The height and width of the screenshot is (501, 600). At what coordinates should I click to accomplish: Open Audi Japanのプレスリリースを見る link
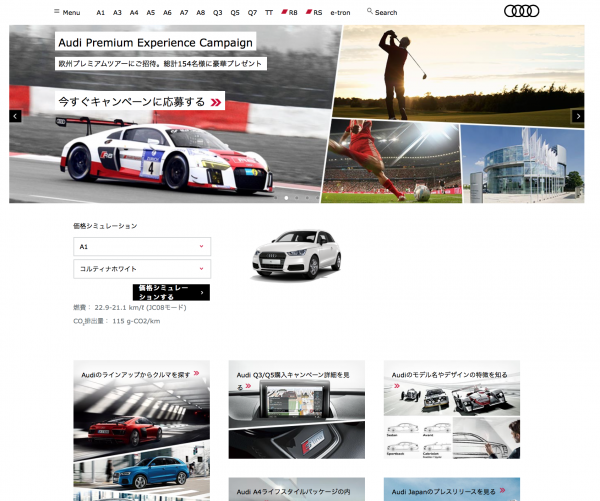coord(444,491)
